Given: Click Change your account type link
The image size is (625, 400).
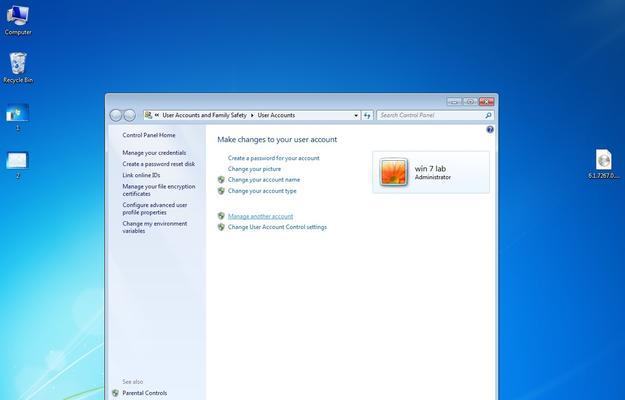Looking at the screenshot, I should [x=262, y=191].
